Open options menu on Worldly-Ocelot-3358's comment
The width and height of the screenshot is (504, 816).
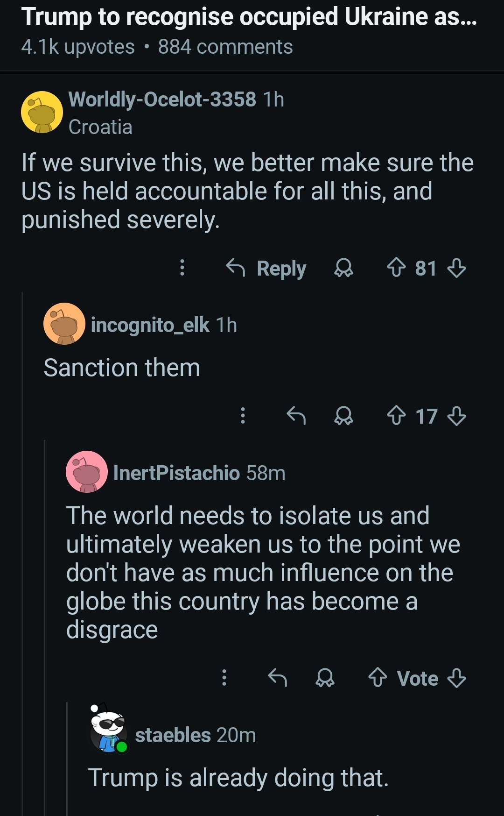pyautogui.click(x=182, y=268)
